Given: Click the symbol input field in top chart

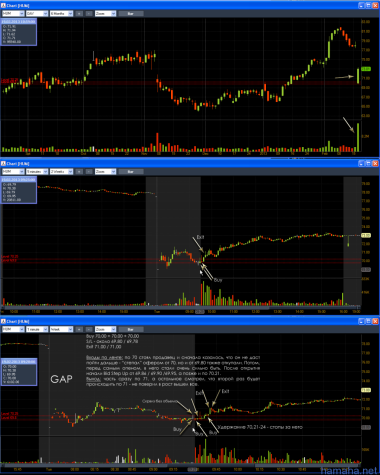Looking at the screenshot, I should [x=13, y=14].
